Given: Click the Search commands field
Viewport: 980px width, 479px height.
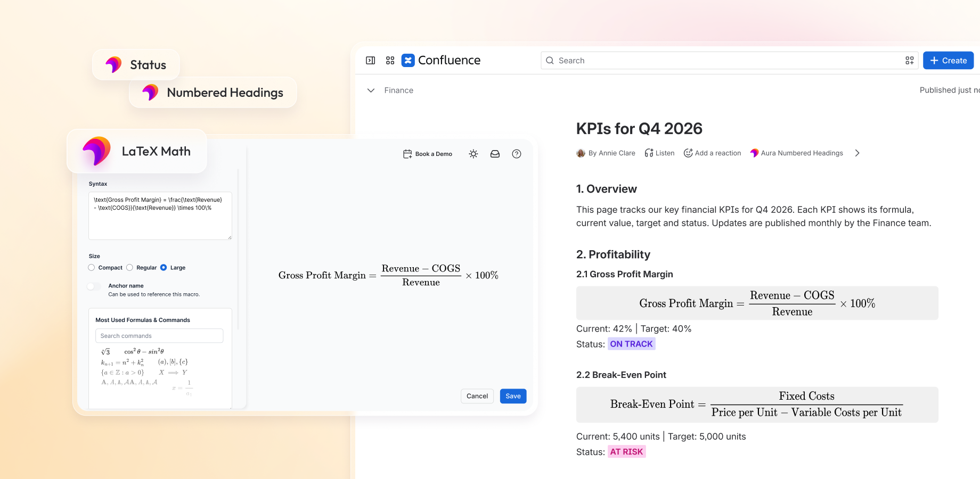Looking at the screenshot, I should click(159, 336).
